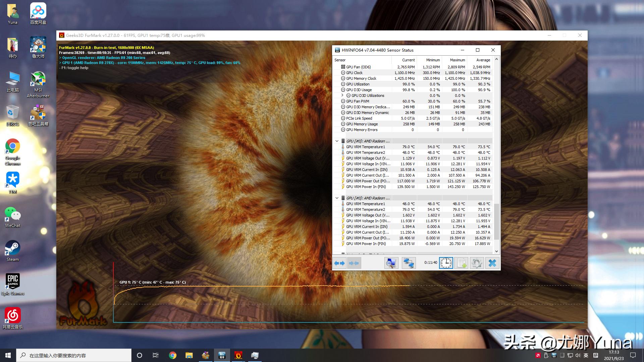Select the GPU Clock sensor row
The width and height of the screenshot is (644, 362).
pyautogui.click(x=354, y=73)
